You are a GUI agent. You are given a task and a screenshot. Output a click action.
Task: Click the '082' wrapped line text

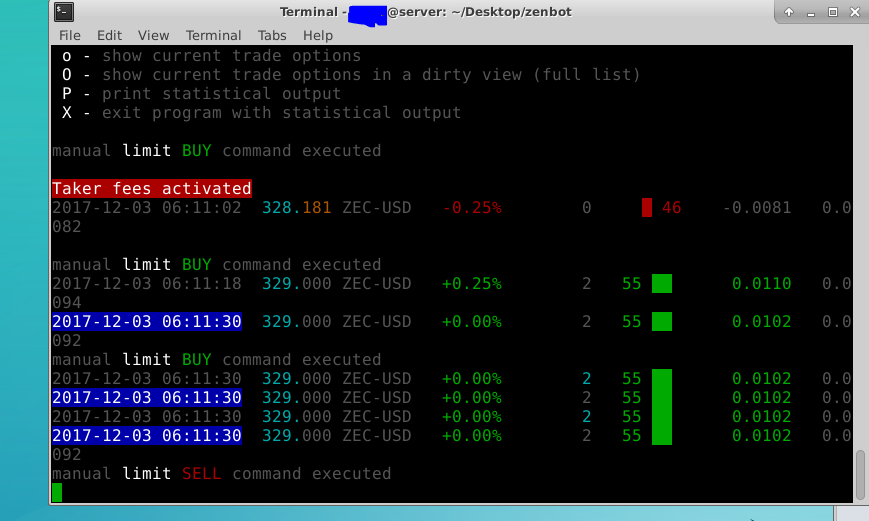pos(67,227)
